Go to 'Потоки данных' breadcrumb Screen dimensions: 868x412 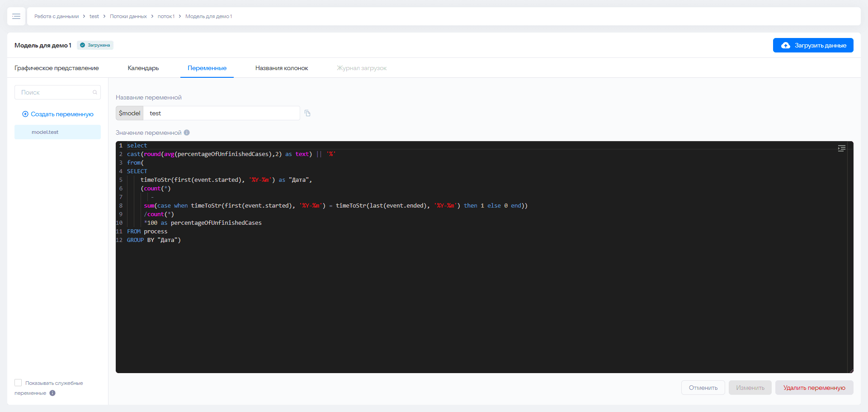click(x=128, y=16)
